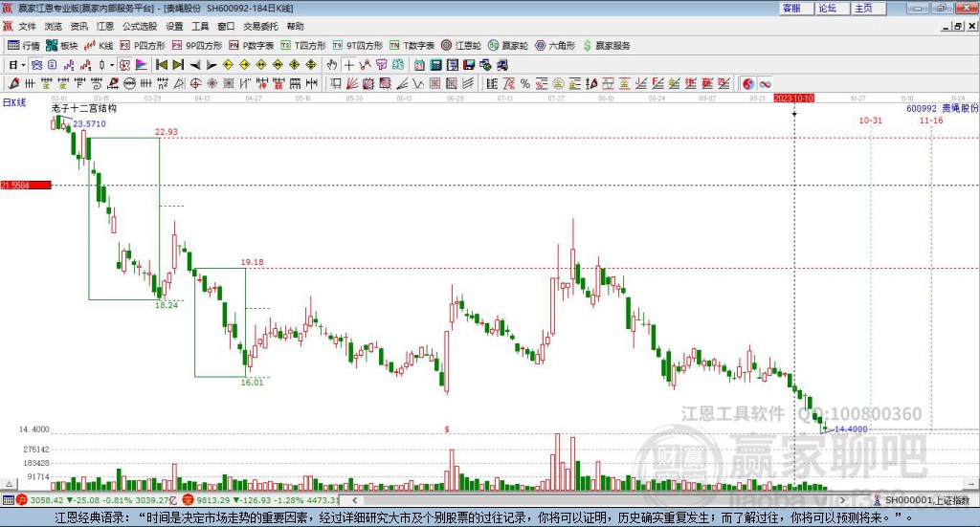Launch the 江恩轮 Gann wheel

pos(461,46)
